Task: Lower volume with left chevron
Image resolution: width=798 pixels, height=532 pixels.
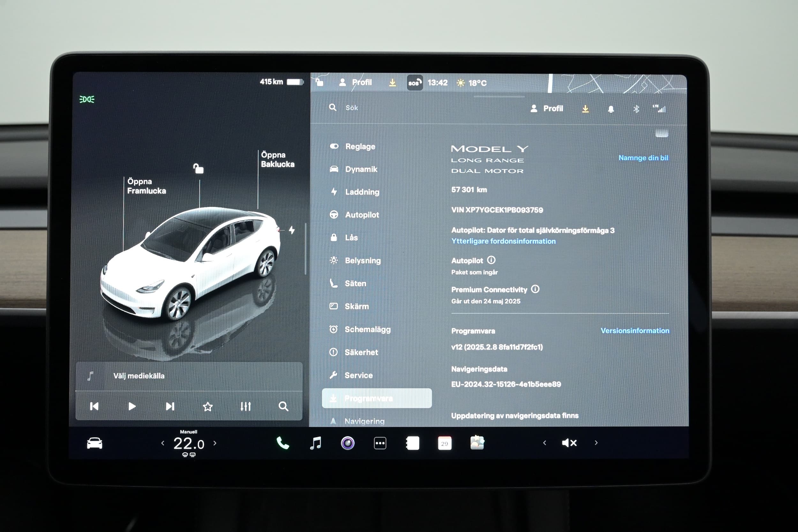Action: (x=545, y=443)
